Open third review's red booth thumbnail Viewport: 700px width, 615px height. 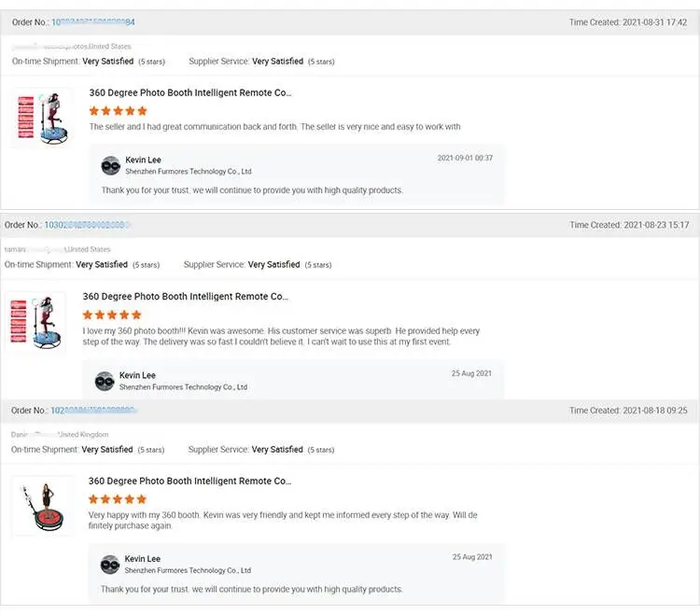(41, 505)
